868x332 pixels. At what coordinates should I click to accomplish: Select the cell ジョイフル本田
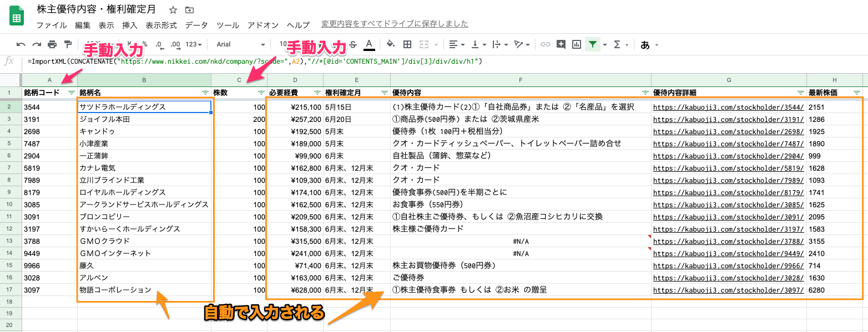pos(144,119)
